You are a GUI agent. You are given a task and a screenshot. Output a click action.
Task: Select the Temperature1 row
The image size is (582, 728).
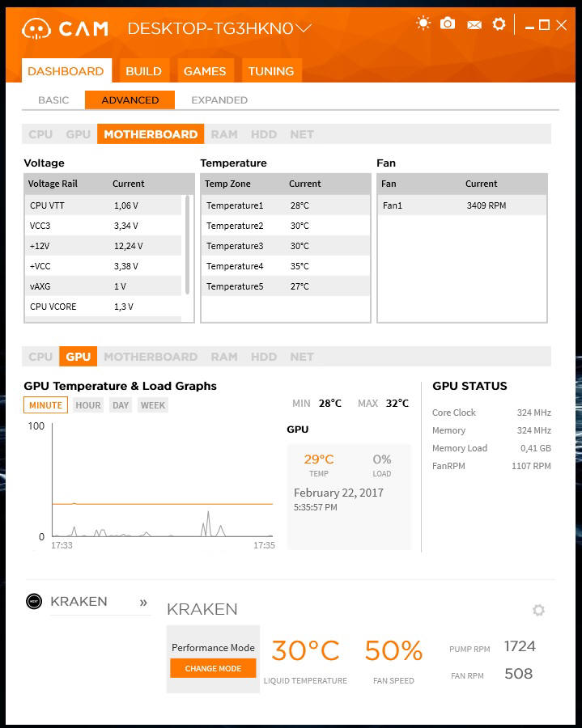pos(286,205)
